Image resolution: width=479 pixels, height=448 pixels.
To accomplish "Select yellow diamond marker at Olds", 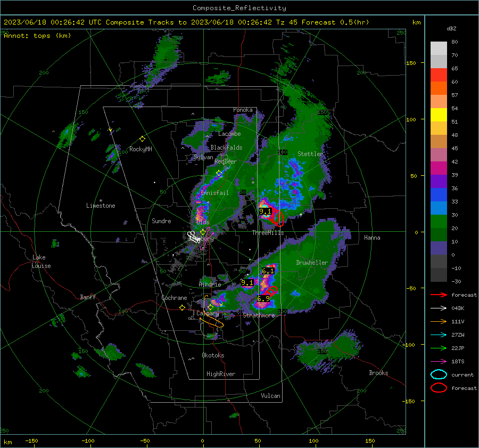I will (x=203, y=232).
